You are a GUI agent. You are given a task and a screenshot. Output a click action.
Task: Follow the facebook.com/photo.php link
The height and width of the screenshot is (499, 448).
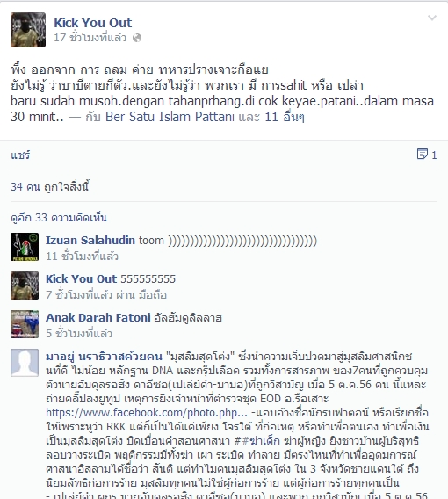(147, 413)
